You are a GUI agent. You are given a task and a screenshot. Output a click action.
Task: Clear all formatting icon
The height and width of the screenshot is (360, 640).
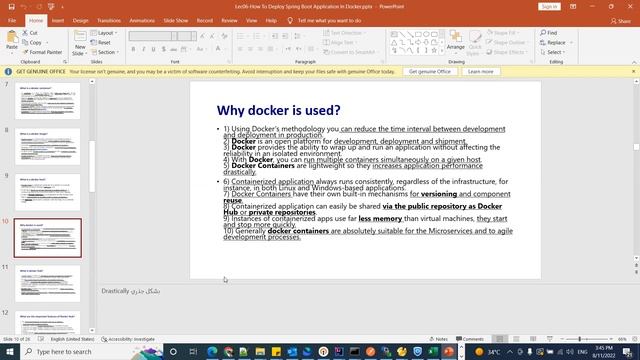[x=224, y=36]
